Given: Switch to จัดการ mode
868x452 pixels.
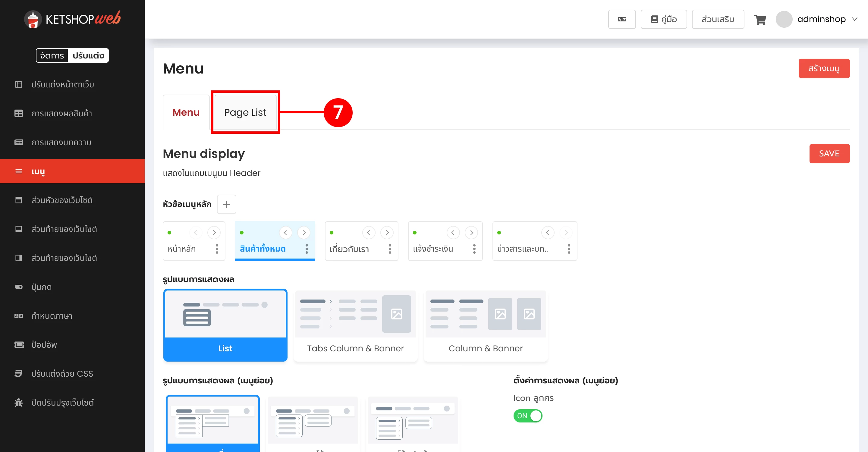Looking at the screenshot, I should pos(52,55).
